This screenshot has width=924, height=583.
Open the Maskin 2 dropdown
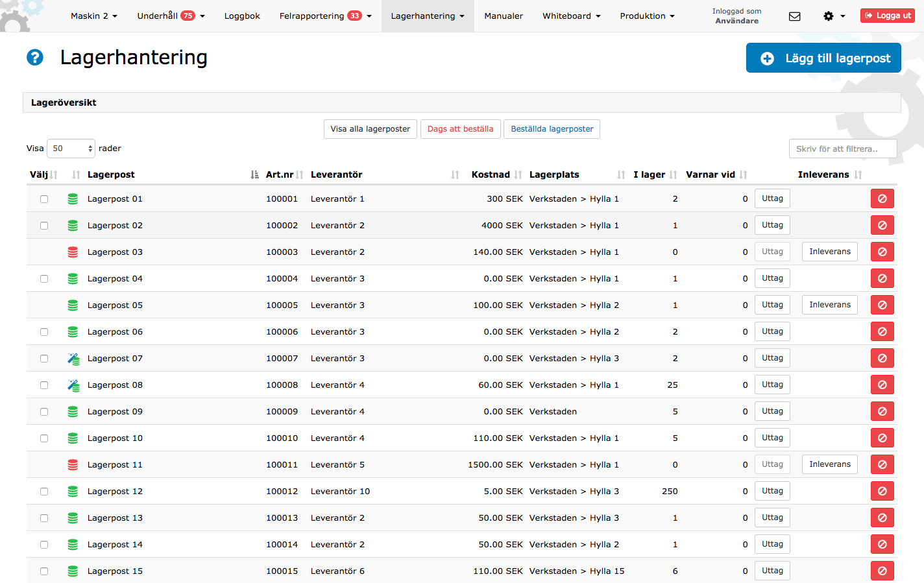(94, 16)
